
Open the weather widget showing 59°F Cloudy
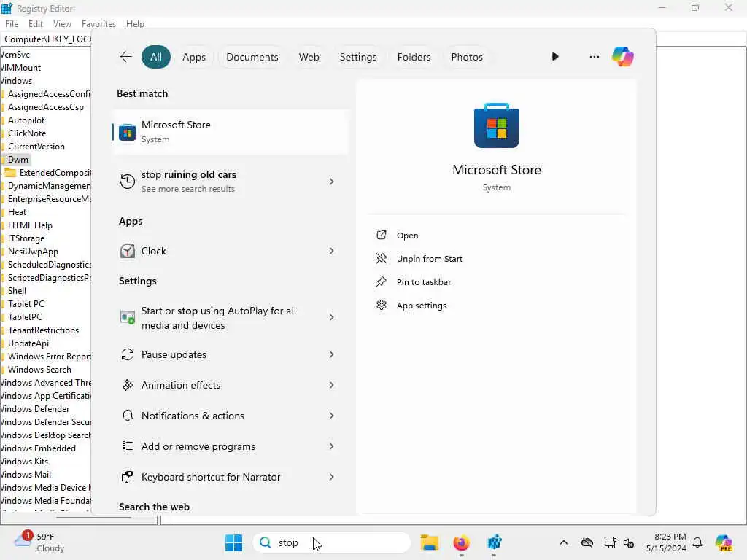(39, 542)
